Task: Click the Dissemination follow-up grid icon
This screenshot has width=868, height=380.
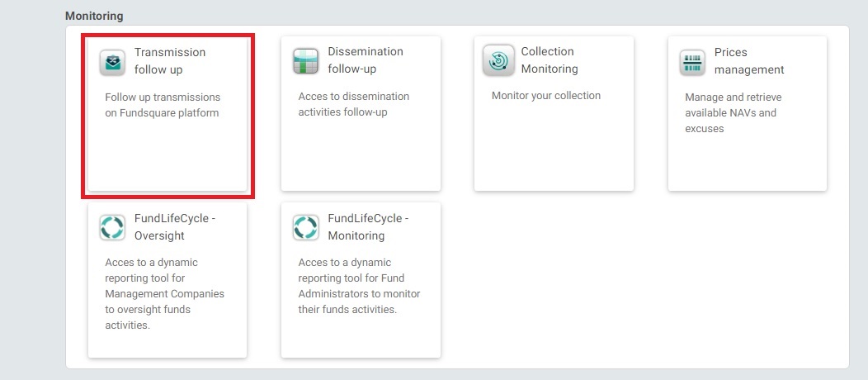Action: (305, 61)
